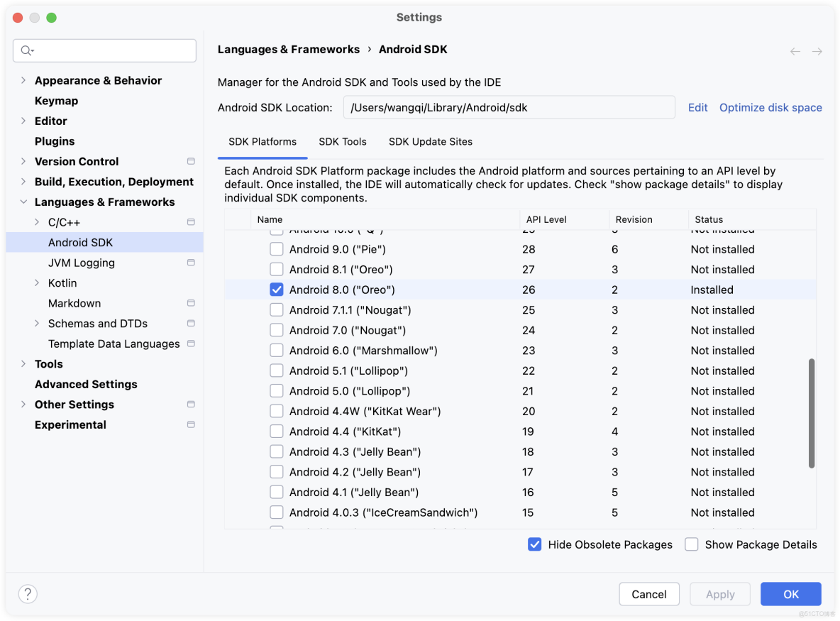Click the project-level icon beside Version Control
Viewport: 840px width, 621px height.
(191, 161)
